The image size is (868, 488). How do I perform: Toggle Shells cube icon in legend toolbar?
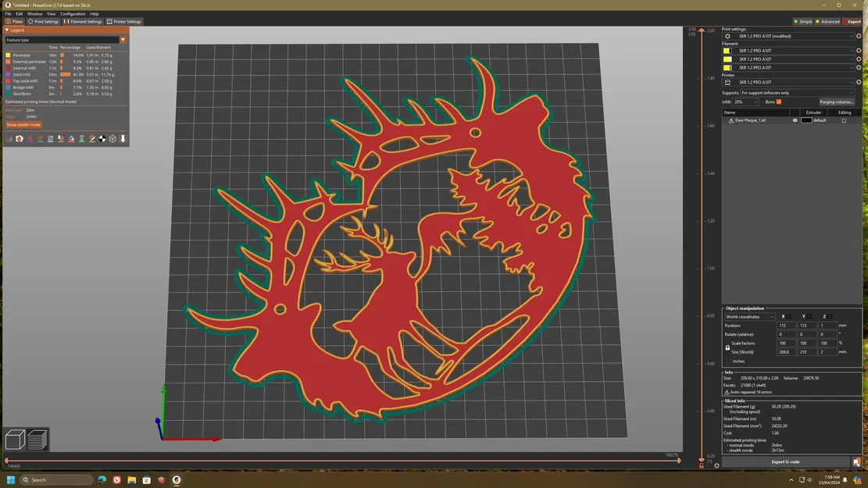pos(113,139)
